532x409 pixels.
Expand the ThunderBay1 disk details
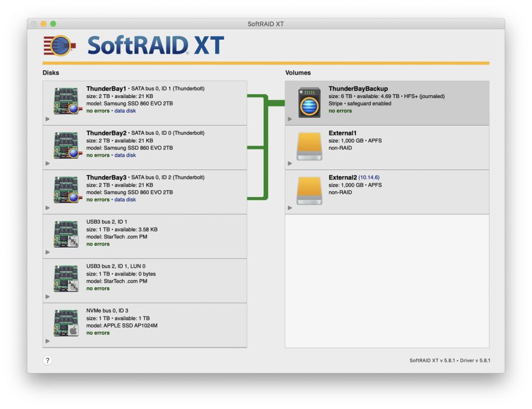tap(48, 119)
